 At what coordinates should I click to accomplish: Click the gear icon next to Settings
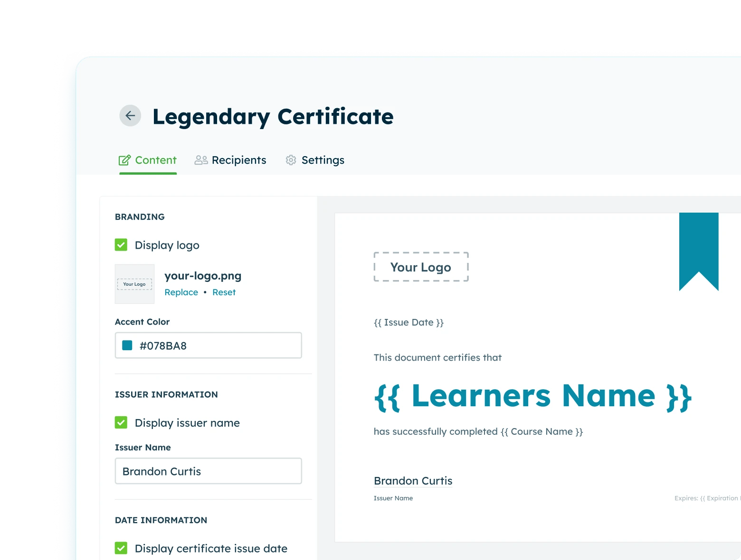pyautogui.click(x=291, y=160)
